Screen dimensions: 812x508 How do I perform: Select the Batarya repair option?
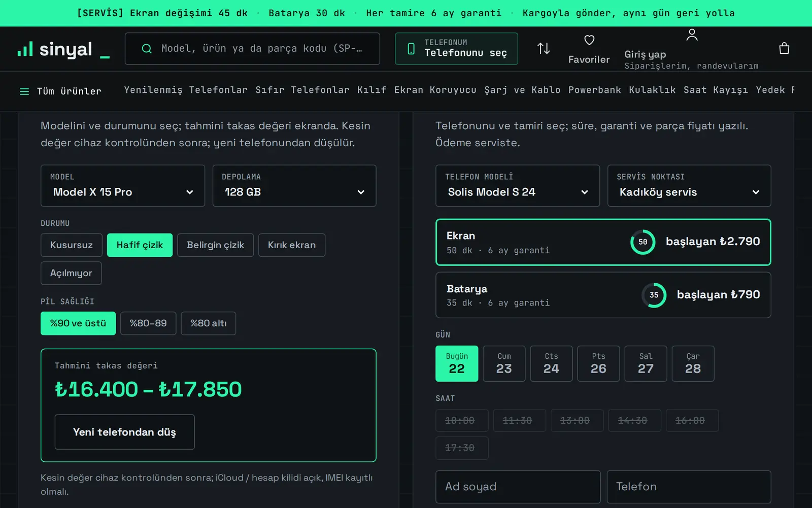coord(603,295)
